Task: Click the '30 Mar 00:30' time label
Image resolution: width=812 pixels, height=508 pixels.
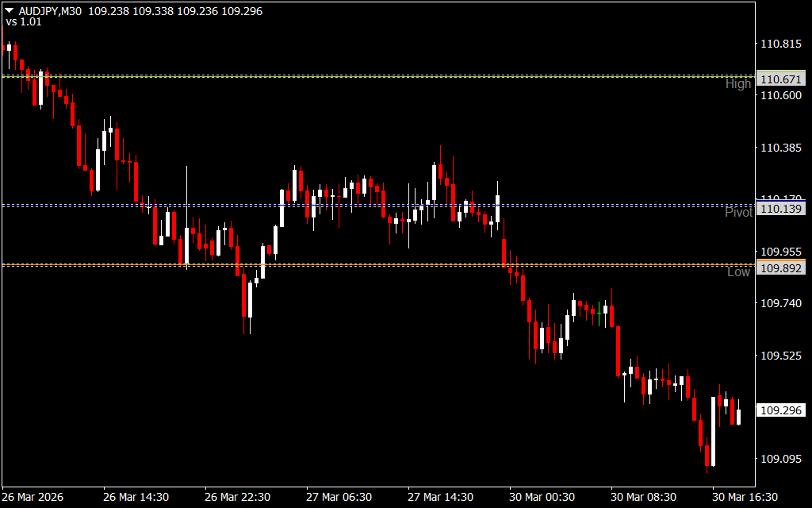Action: coord(541,497)
